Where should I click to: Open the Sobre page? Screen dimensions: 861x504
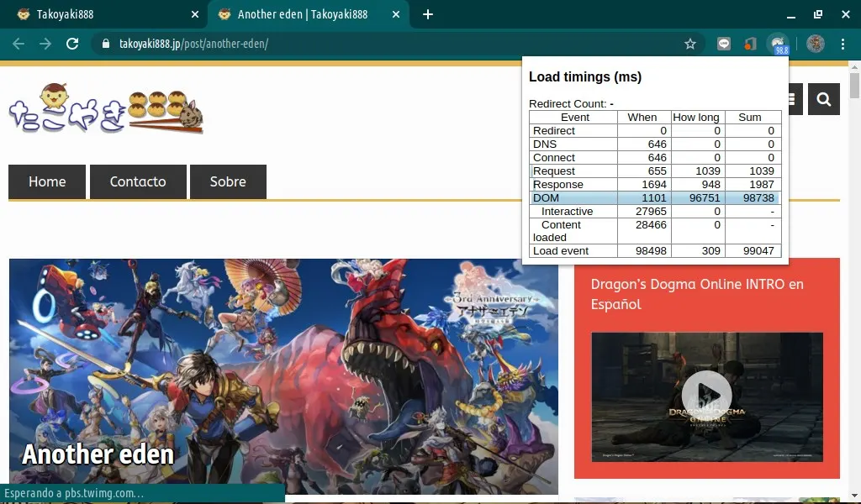pos(228,181)
